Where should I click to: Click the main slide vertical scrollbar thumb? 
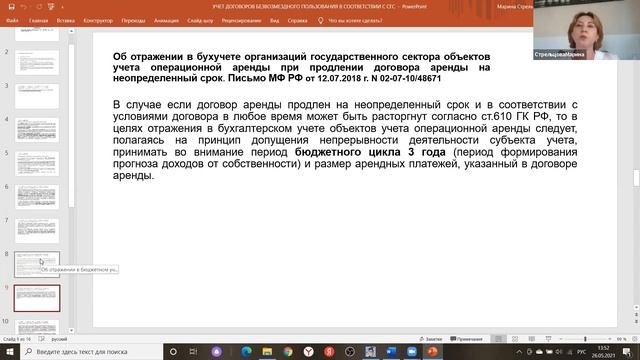tap(636, 178)
